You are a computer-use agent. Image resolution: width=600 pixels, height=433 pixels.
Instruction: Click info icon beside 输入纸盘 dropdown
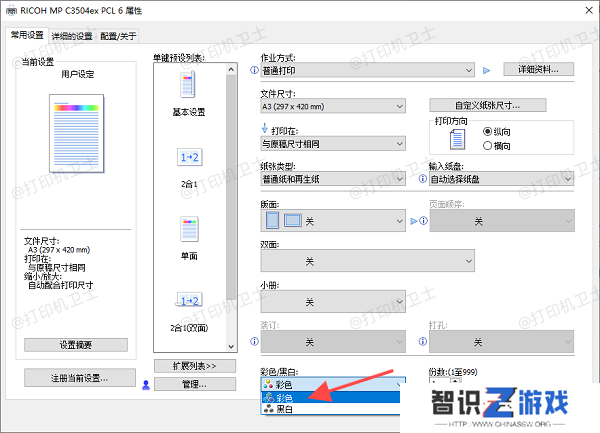[x=420, y=178]
